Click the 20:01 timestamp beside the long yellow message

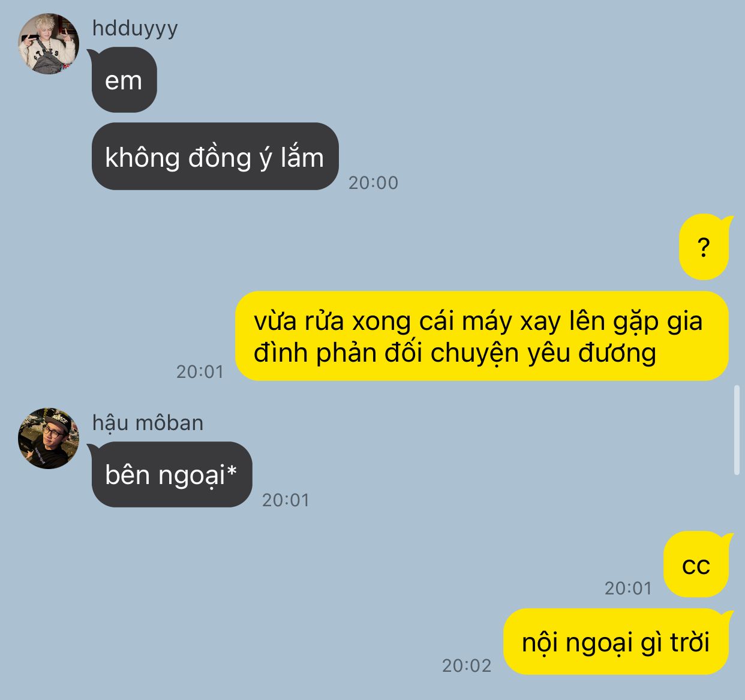pos(200,371)
